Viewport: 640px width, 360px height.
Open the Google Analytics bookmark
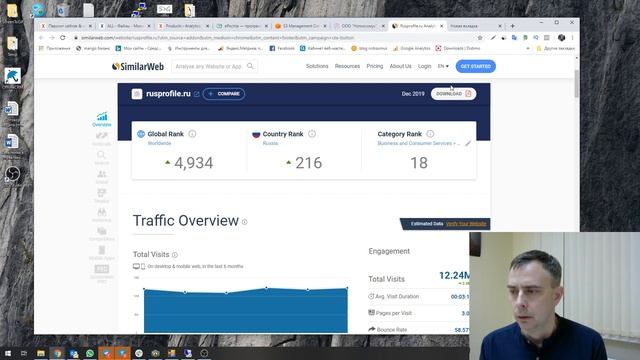click(411, 48)
